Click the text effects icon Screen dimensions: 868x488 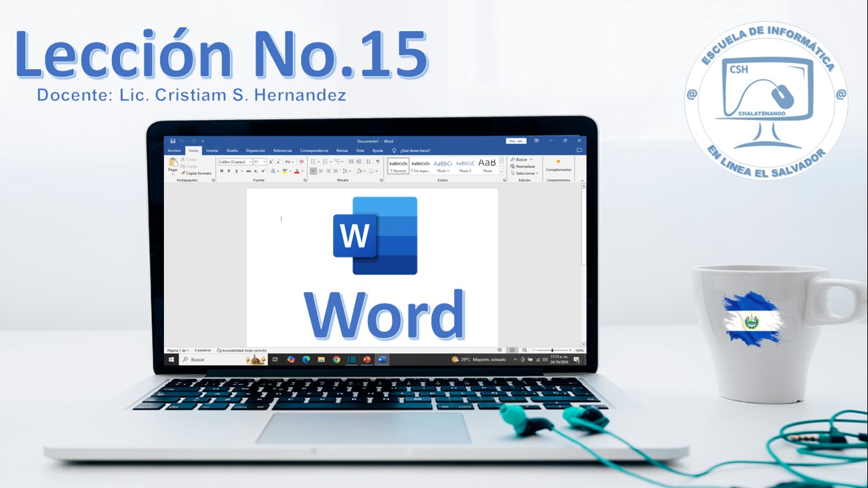[x=275, y=171]
